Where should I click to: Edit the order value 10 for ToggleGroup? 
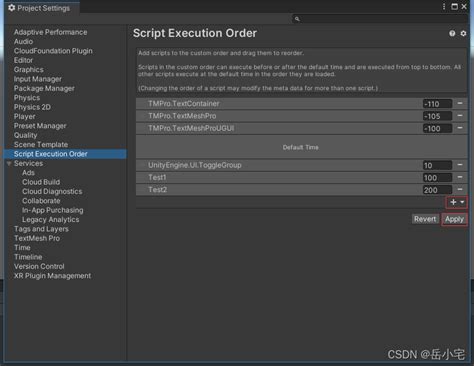click(x=437, y=165)
